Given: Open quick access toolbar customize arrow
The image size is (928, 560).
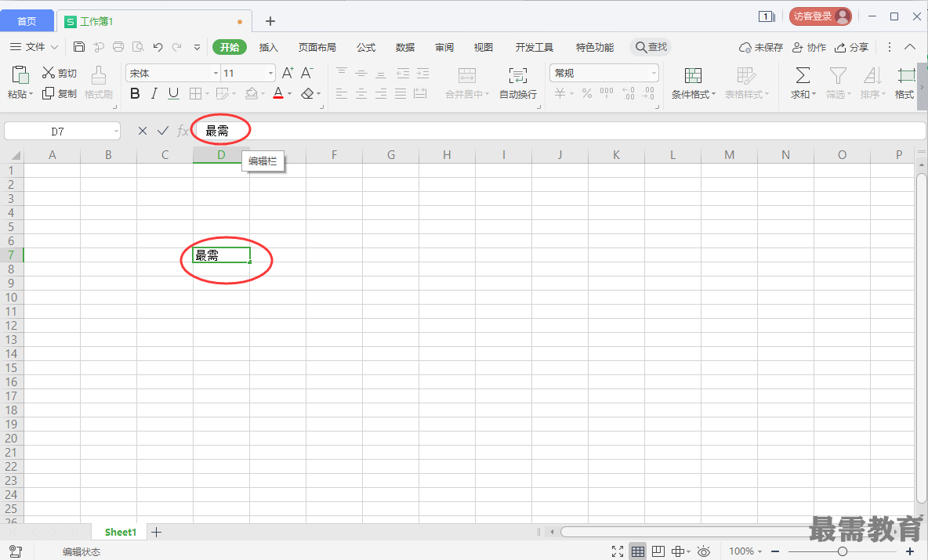Looking at the screenshot, I should coord(197,47).
